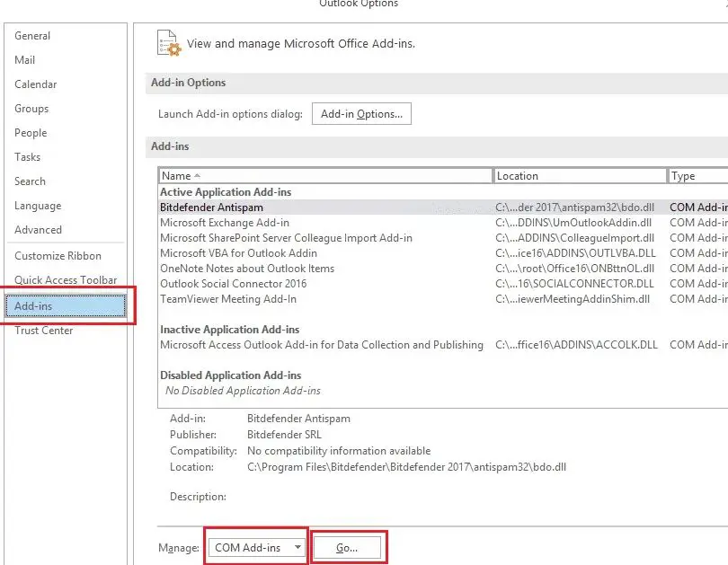Click the antispam32\bdo.dll location cell

[575, 207]
